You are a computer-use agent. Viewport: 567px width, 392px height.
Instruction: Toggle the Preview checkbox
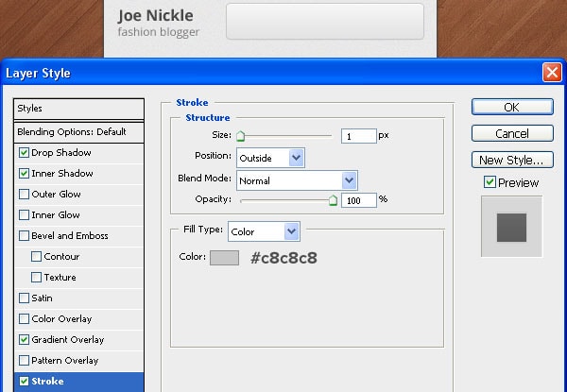point(490,182)
